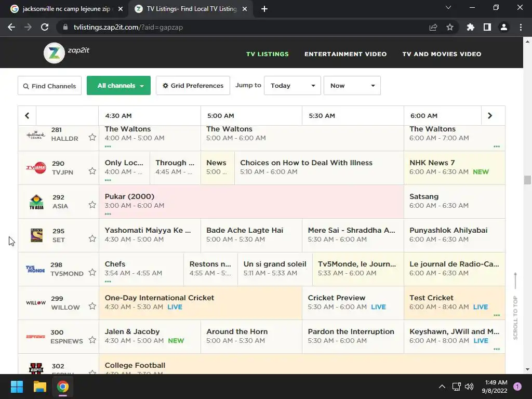Open the College Football listing

coord(302,364)
